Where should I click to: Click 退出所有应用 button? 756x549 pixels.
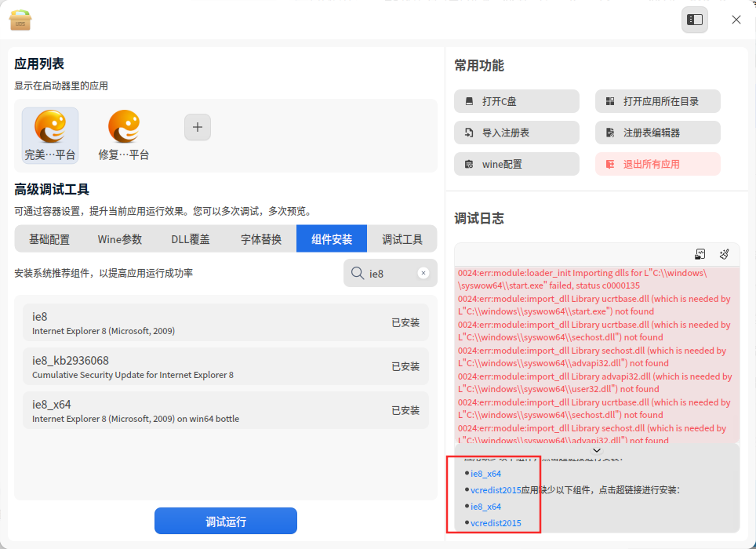click(658, 164)
